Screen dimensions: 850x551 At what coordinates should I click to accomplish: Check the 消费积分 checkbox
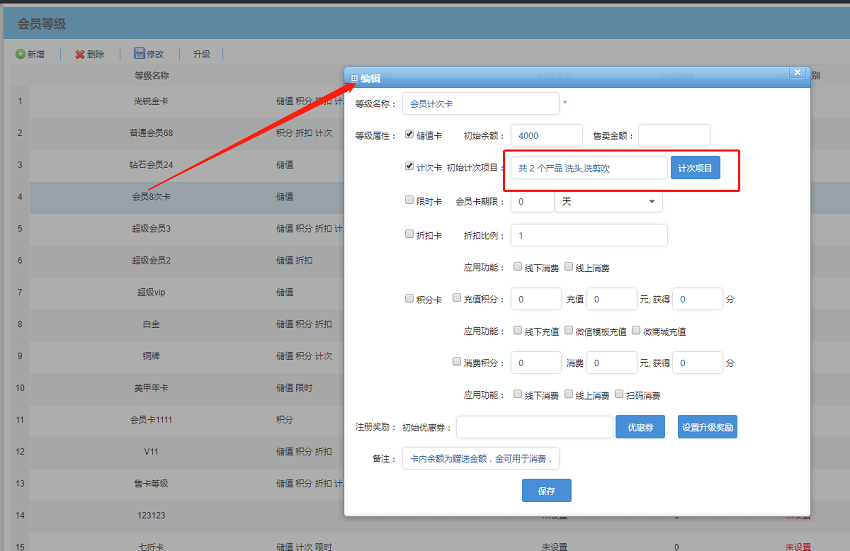point(456,362)
